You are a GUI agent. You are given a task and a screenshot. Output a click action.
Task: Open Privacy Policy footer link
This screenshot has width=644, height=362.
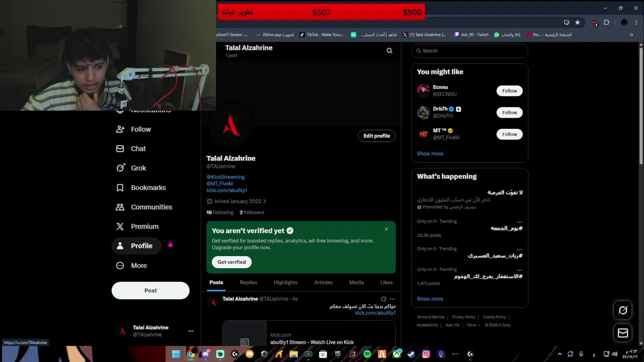coord(464,317)
